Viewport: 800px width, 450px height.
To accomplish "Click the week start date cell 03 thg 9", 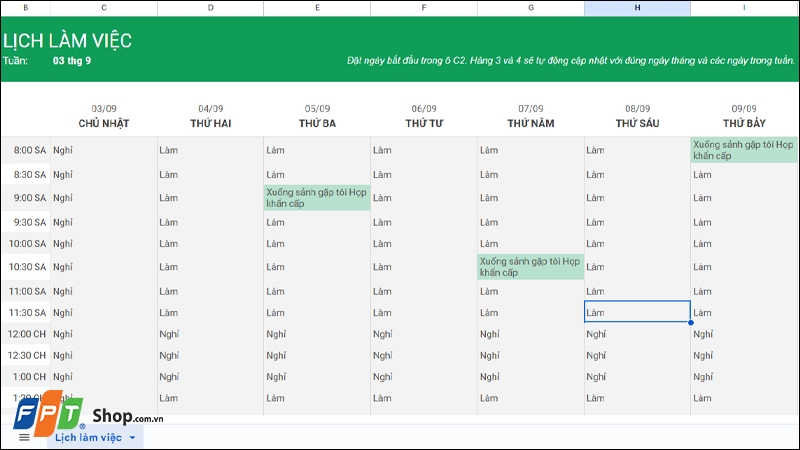I will (72, 61).
